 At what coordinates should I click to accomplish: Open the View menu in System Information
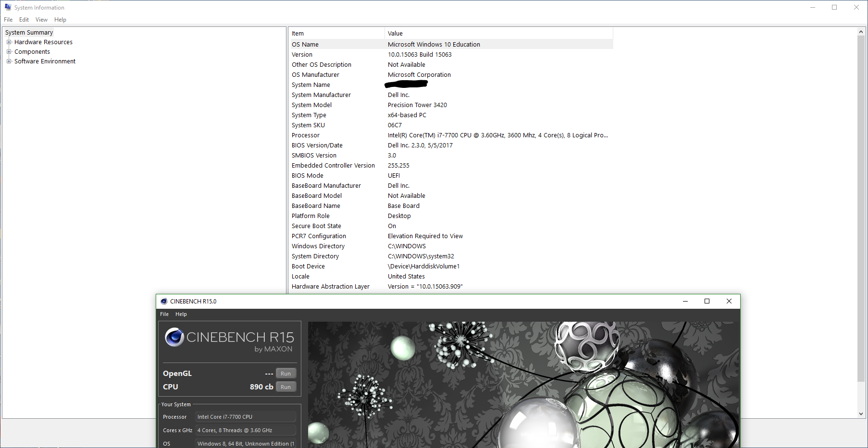click(41, 20)
